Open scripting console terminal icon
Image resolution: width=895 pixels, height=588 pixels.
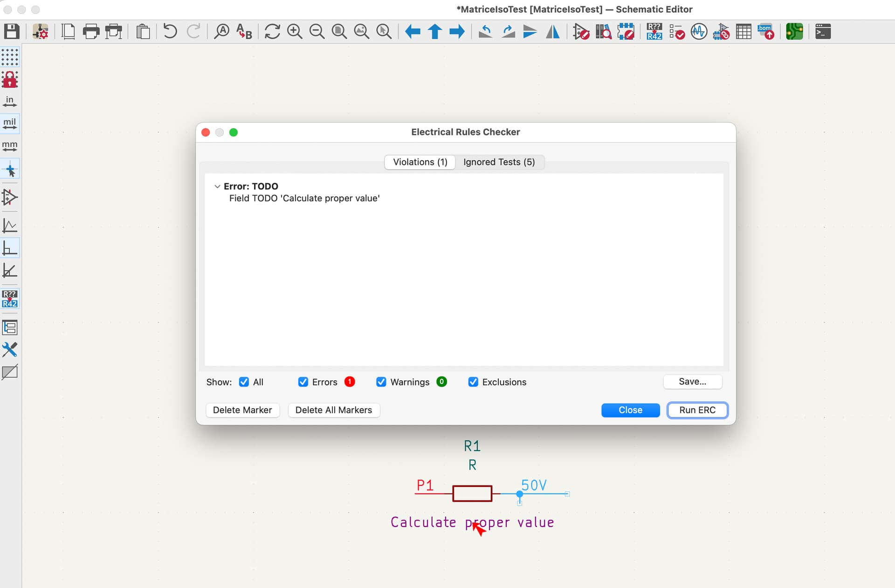point(823,32)
